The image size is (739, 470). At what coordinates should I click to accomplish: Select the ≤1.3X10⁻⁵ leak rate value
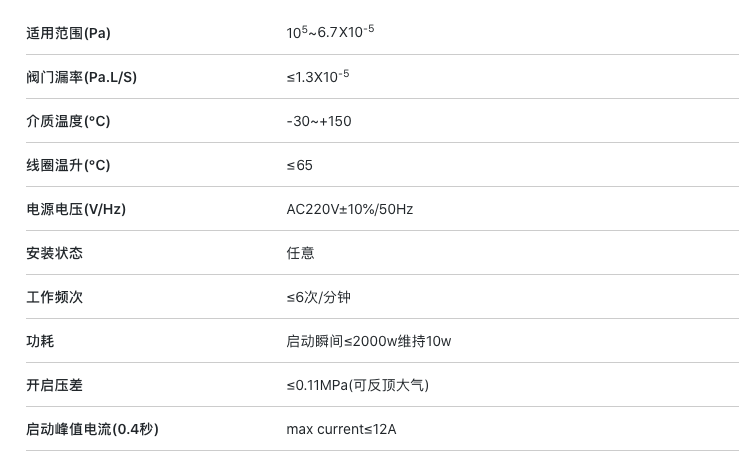click(318, 76)
